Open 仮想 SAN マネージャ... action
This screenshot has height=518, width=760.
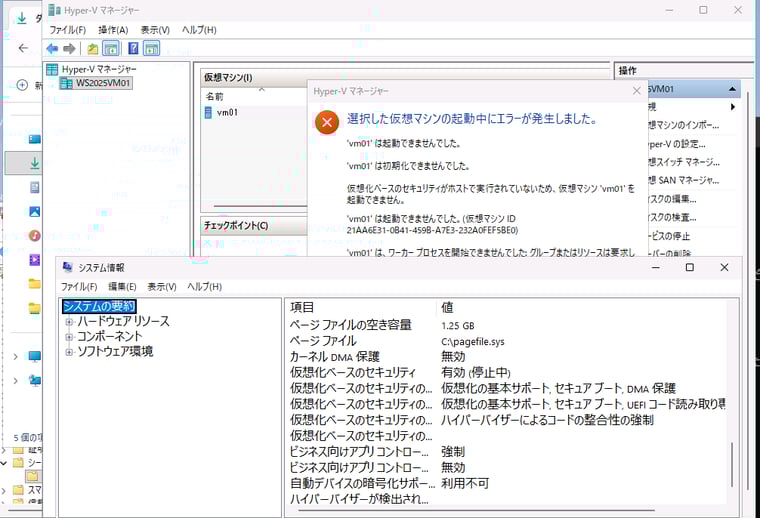[684, 181]
